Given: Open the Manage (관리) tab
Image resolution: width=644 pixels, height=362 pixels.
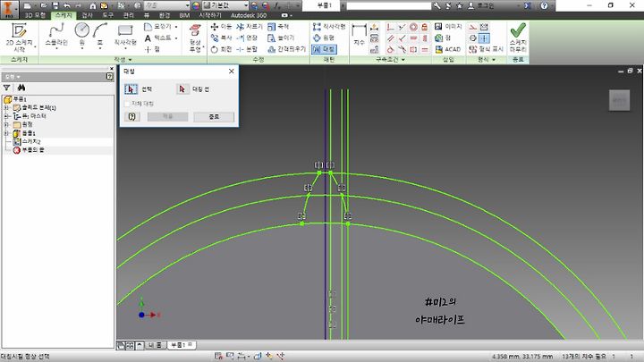Looking at the screenshot, I should coord(129,15).
